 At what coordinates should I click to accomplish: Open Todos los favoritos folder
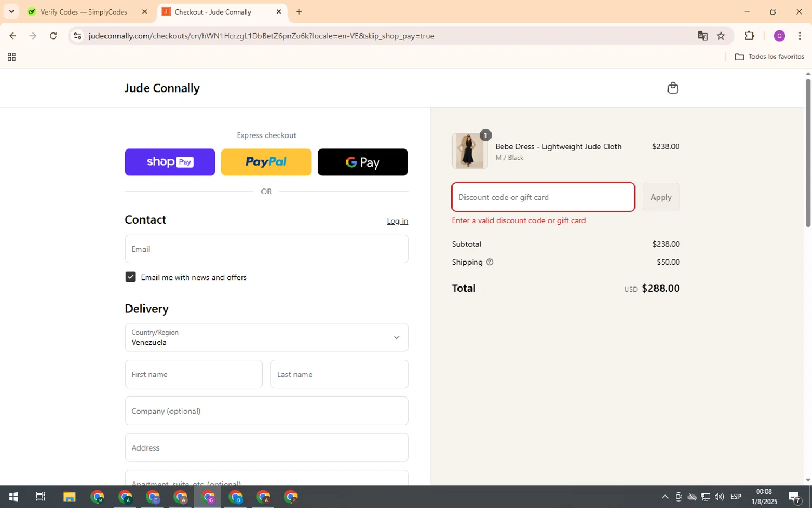coord(769,57)
